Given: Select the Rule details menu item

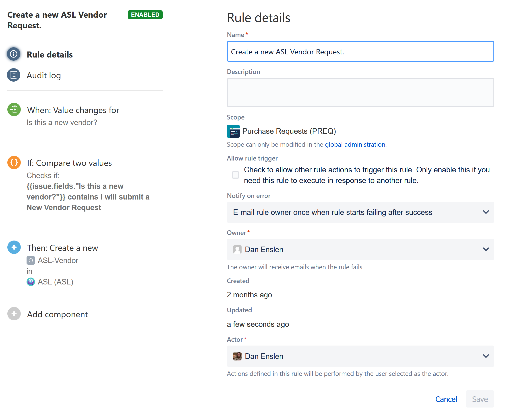Looking at the screenshot, I should (x=50, y=54).
